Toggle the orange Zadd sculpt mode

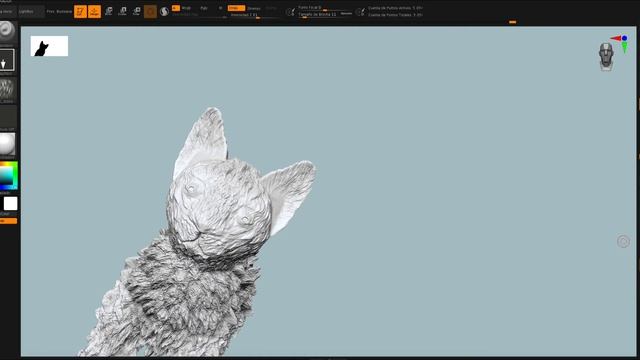pyautogui.click(x=236, y=8)
